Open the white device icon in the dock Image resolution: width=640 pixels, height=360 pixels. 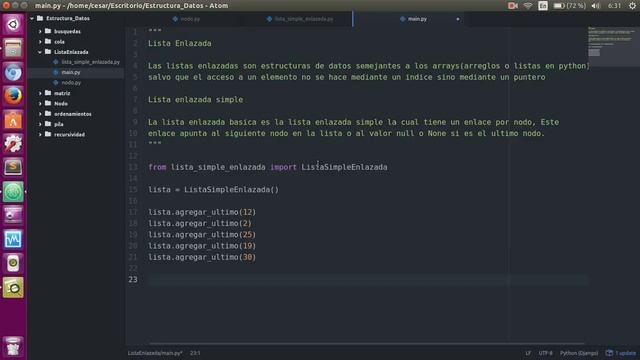point(13,263)
